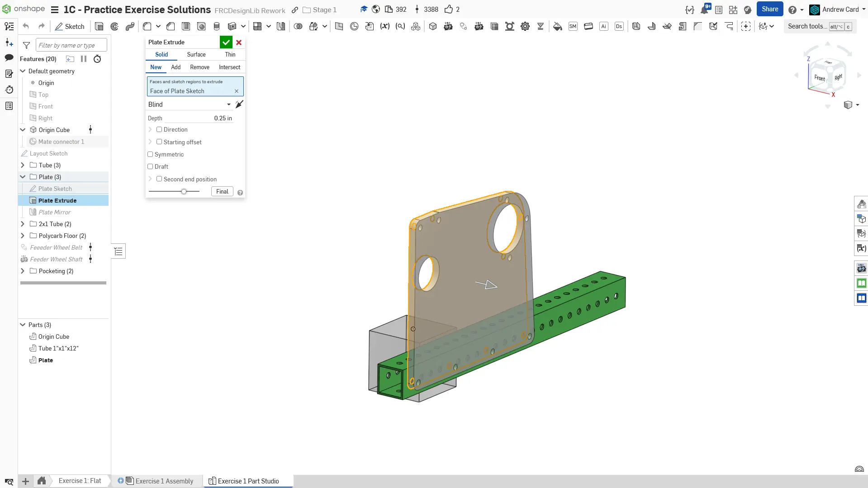Check the Second end position option
This screenshot has width=868, height=488.
coord(159,179)
